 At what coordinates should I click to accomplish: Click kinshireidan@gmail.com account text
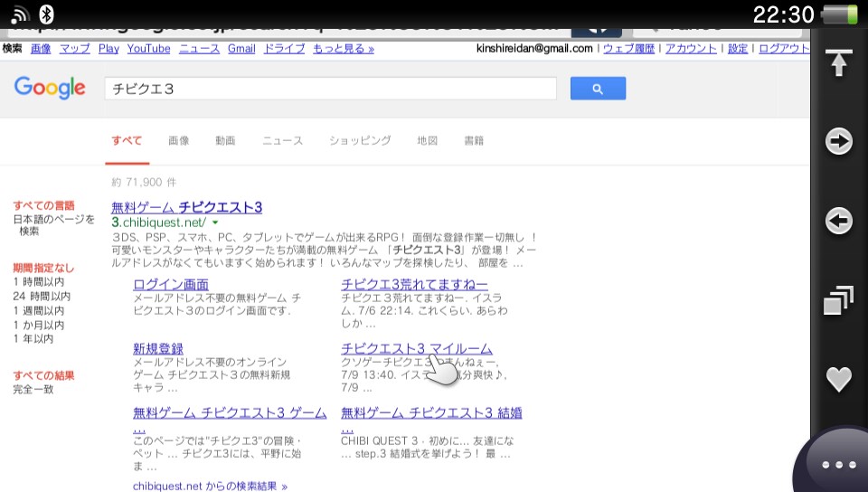(x=534, y=49)
